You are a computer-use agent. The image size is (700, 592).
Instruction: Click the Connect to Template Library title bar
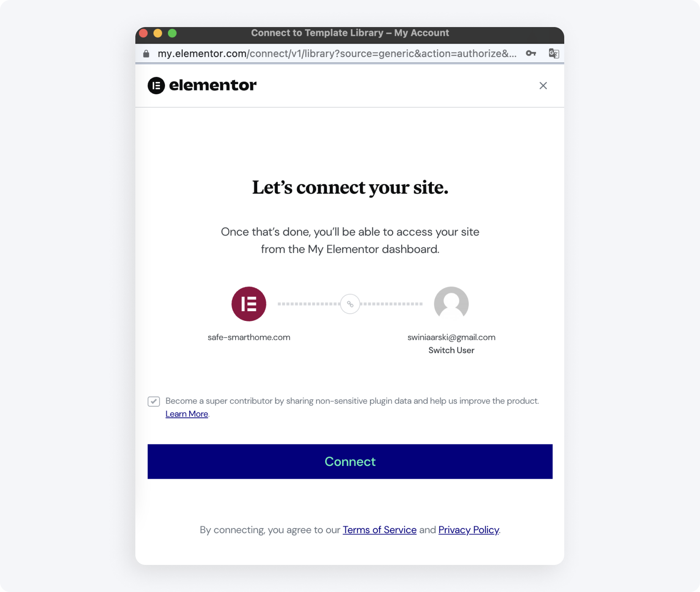pos(350,33)
